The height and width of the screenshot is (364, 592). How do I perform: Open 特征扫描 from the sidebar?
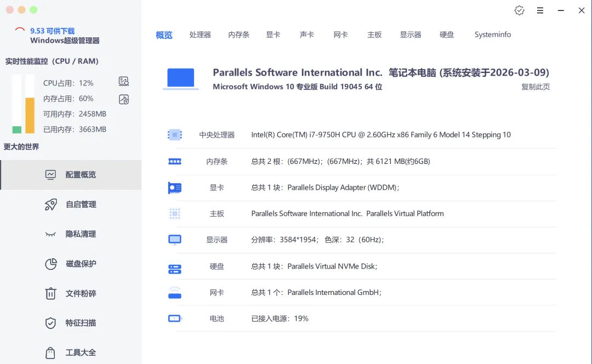click(x=71, y=323)
